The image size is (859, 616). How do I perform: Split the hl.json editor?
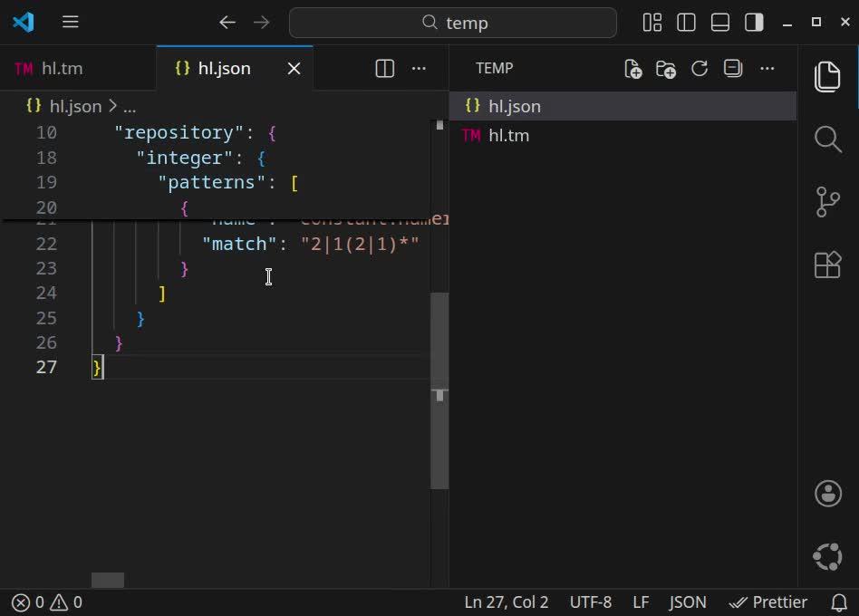point(383,67)
